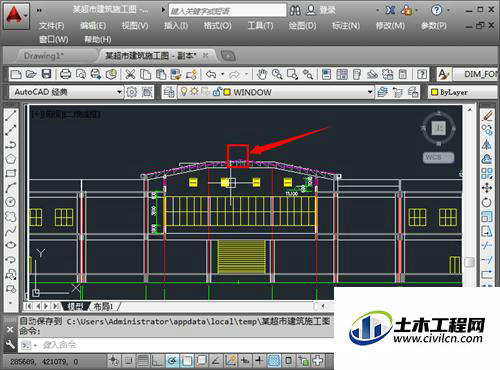Switch to the Drawing1* tab

tap(43, 56)
